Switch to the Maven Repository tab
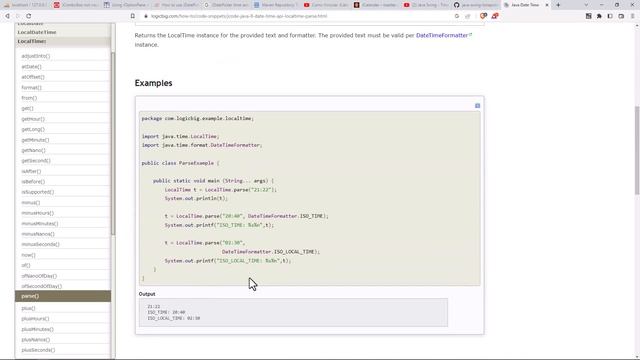 [276, 5]
